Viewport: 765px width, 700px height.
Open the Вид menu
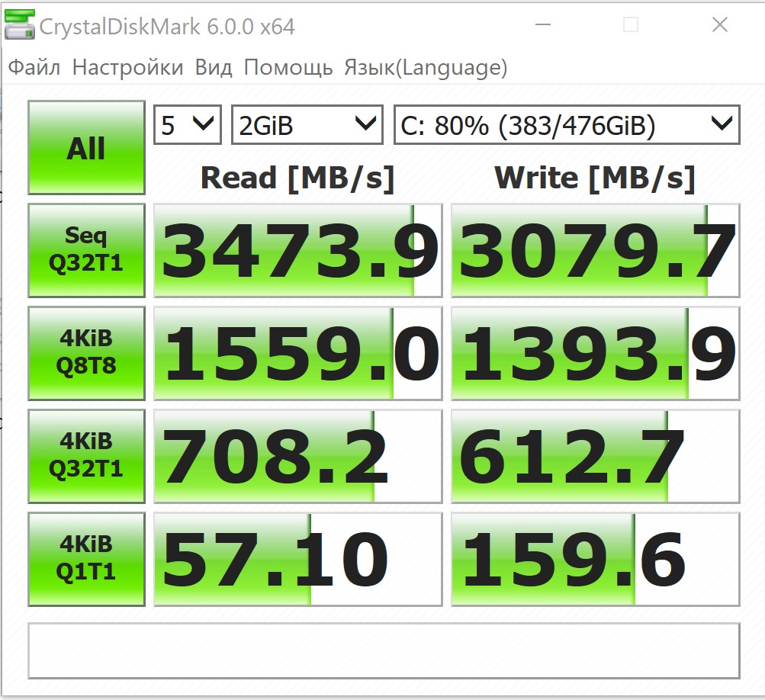point(214,67)
